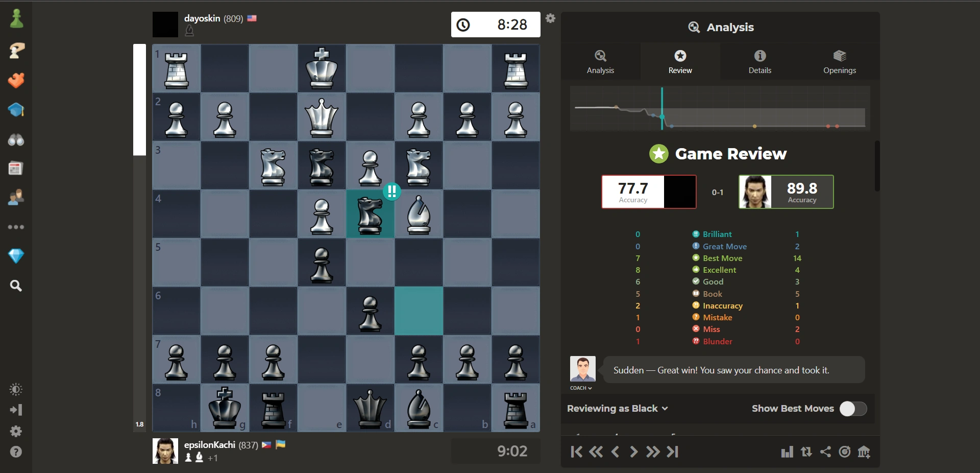Click the diamond upgrade button

(x=16, y=256)
